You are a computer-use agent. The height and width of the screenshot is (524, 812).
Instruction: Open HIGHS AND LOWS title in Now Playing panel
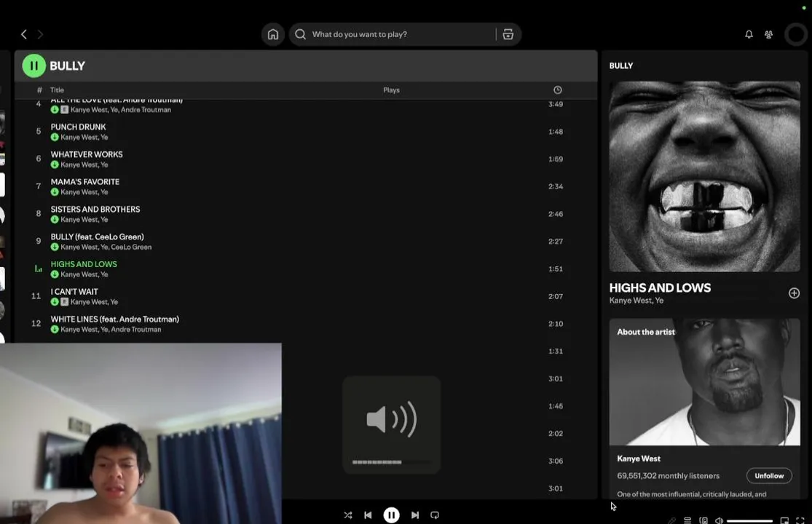click(660, 287)
